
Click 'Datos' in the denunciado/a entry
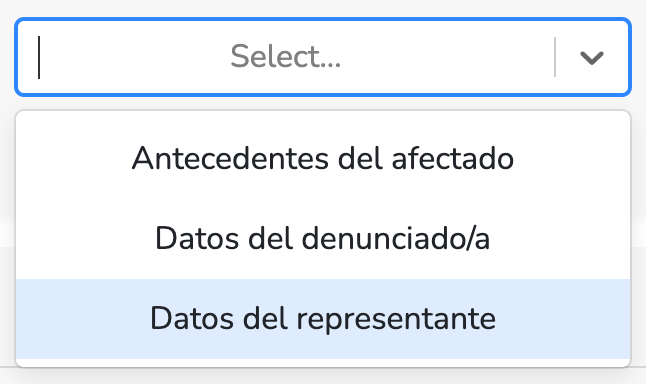point(197,239)
